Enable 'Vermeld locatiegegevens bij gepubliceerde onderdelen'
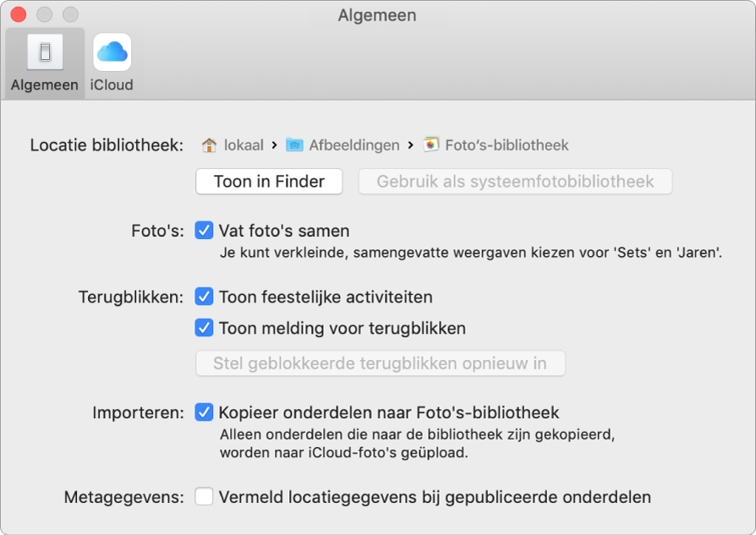756x535 pixels. (x=203, y=497)
